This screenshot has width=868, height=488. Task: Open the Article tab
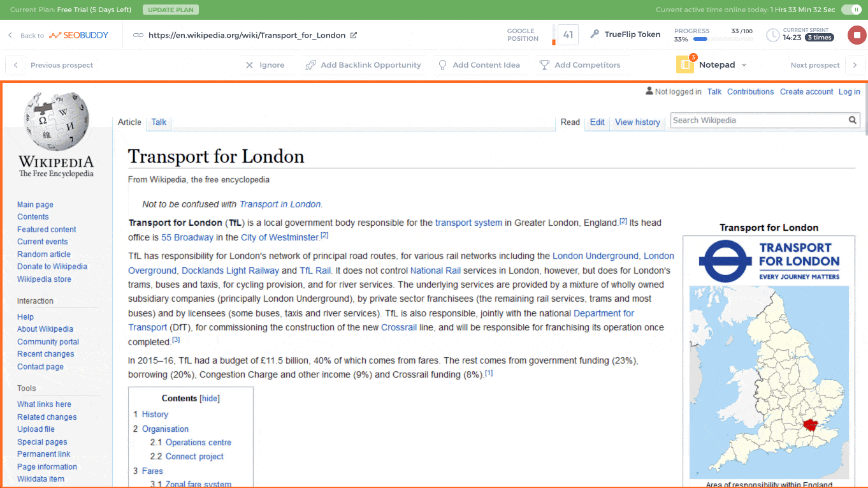[129, 122]
